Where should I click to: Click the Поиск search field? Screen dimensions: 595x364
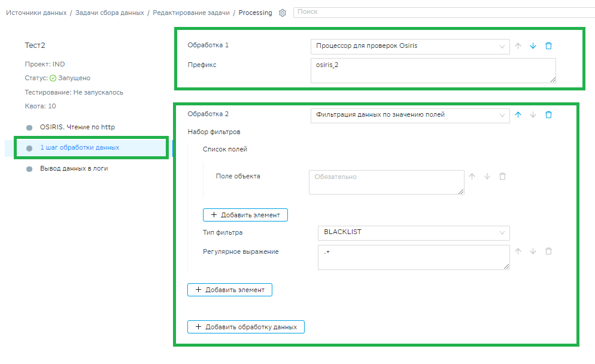pos(443,12)
